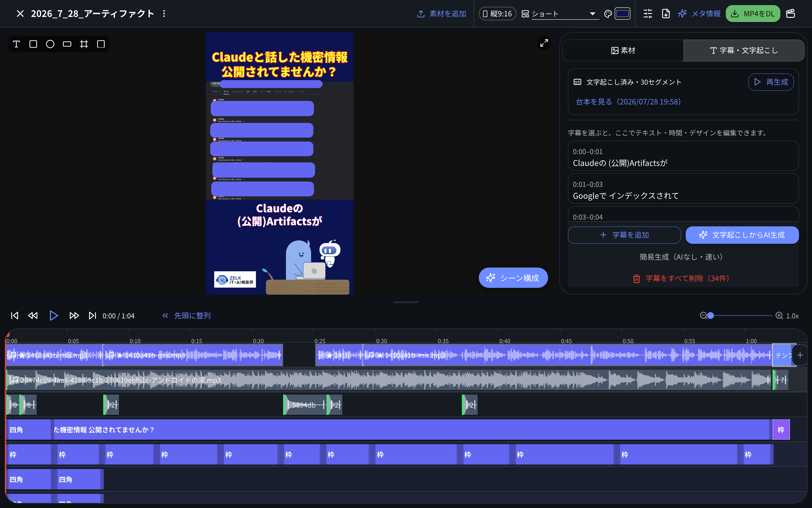Click the preview pane resize handle bar
Viewport: 812px width, 508px height.
pos(406,302)
